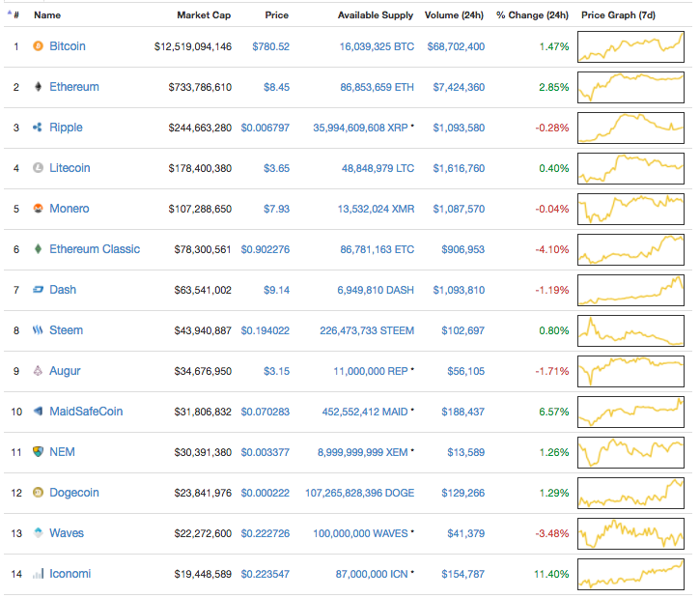Viewport: 700px width, 598px height.
Task: Click the Iconomi bars icon
Action: pos(38,574)
